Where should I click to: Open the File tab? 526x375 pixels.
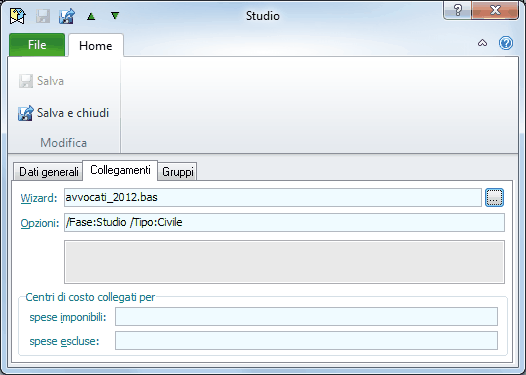coord(37,45)
